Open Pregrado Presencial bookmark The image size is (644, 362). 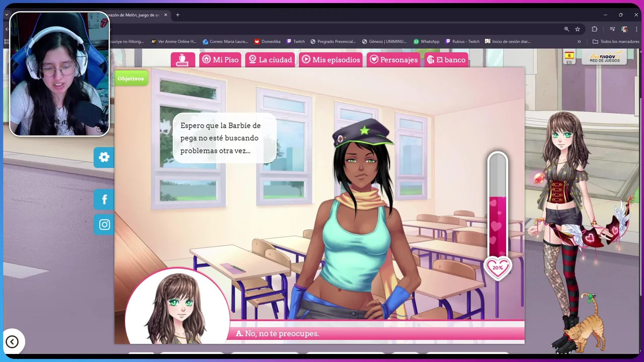[x=333, y=42]
